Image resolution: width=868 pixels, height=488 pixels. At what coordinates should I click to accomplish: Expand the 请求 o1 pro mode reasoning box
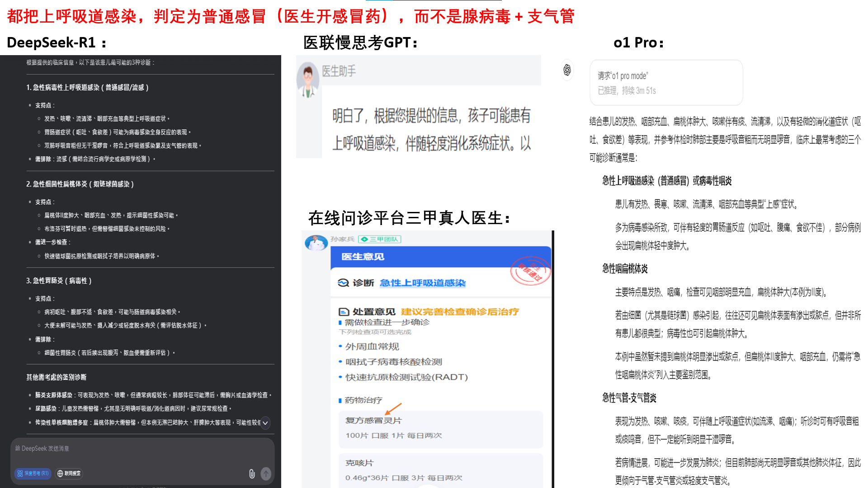pyautogui.click(x=623, y=76)
